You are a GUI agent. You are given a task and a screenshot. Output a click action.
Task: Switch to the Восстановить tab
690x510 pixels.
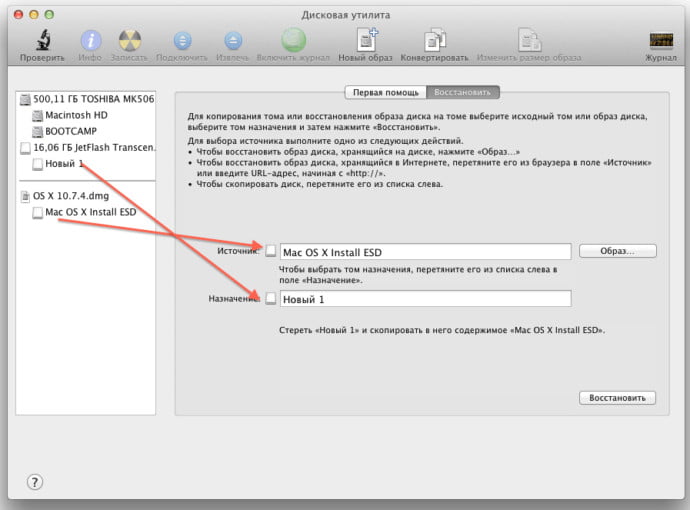(462, 92)
